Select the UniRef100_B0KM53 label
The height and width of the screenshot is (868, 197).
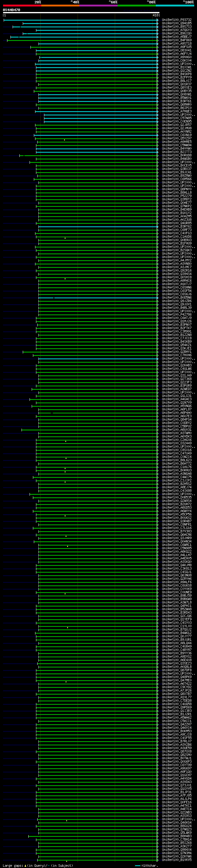pyautogui.click(x=177, y=731)
